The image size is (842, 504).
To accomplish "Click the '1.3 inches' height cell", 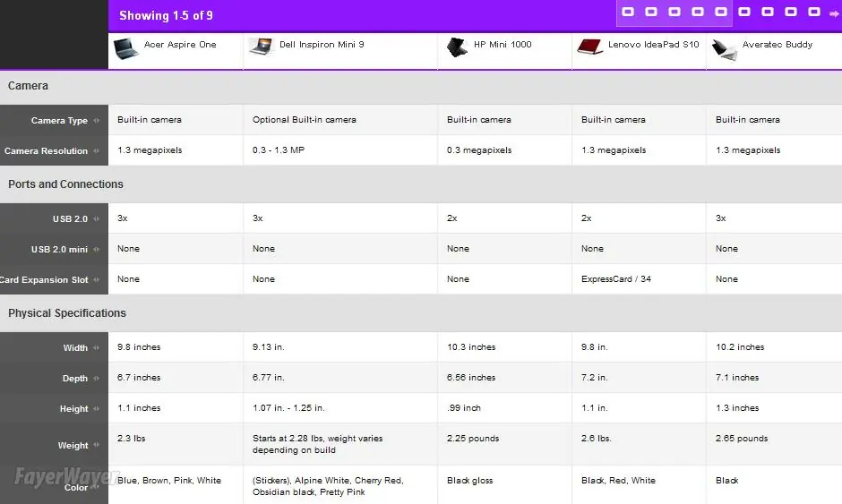I will 737,408.
